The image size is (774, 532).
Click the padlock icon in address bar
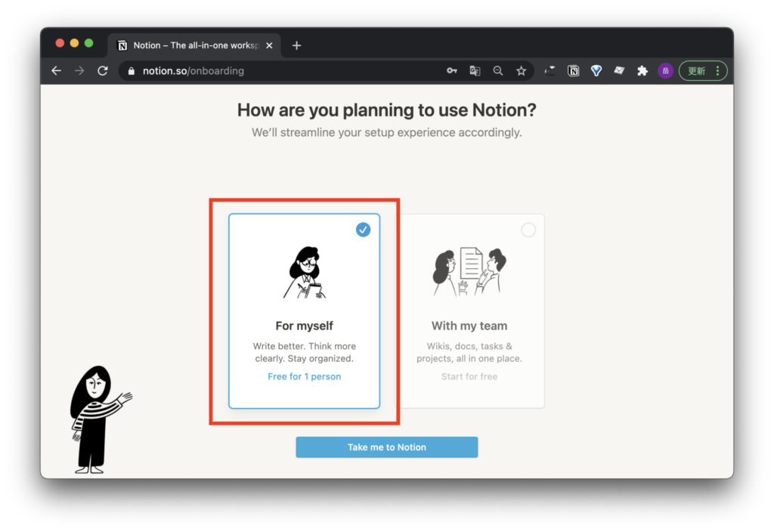pos(132,71)
